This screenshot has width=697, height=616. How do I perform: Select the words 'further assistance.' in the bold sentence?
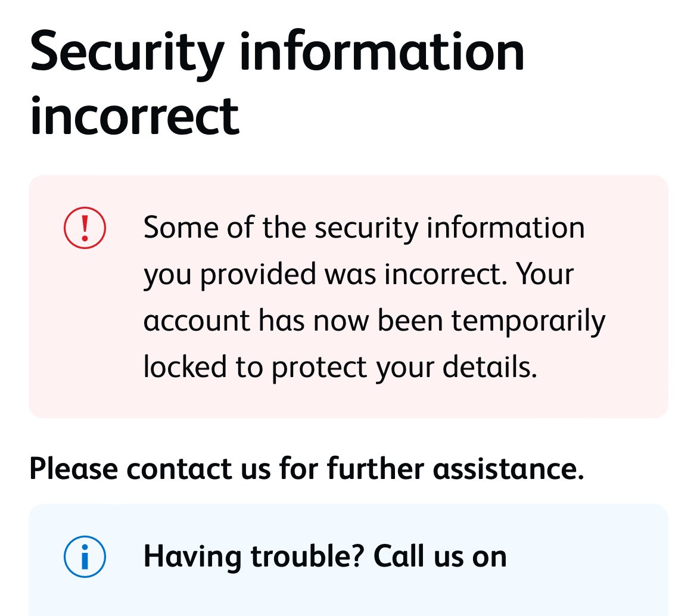click(x=456, y=468)
